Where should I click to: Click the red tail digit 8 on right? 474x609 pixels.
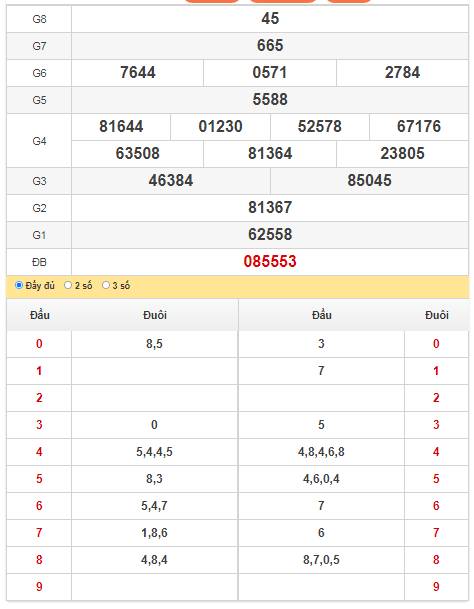point(436,560)
